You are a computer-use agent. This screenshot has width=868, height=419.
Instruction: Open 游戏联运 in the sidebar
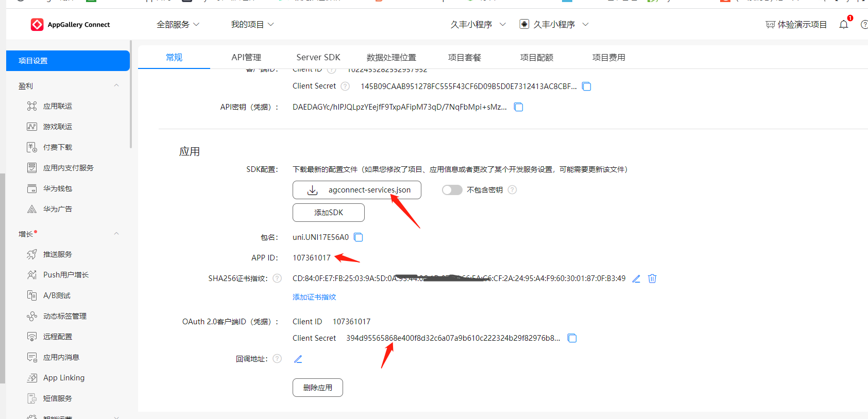coord(58,127)
